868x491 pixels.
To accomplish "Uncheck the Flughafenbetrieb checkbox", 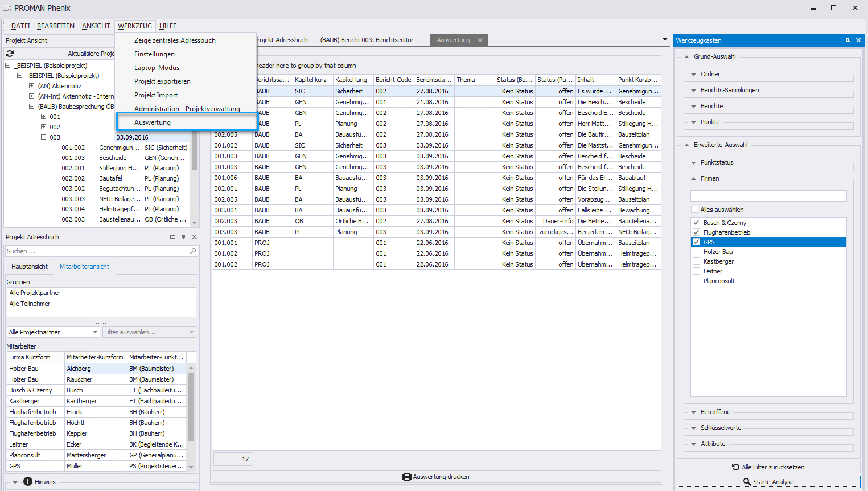I will pyautogui.click(x=696, y=232).
